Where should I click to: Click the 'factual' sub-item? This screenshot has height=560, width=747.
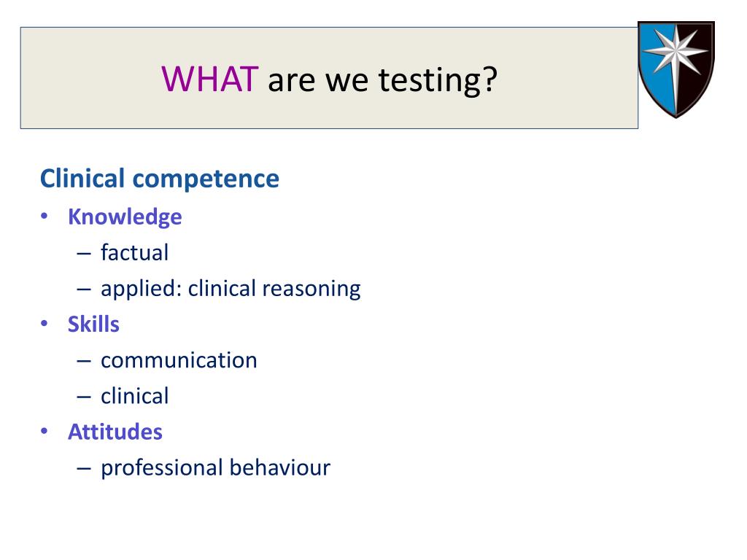point(134,252)
